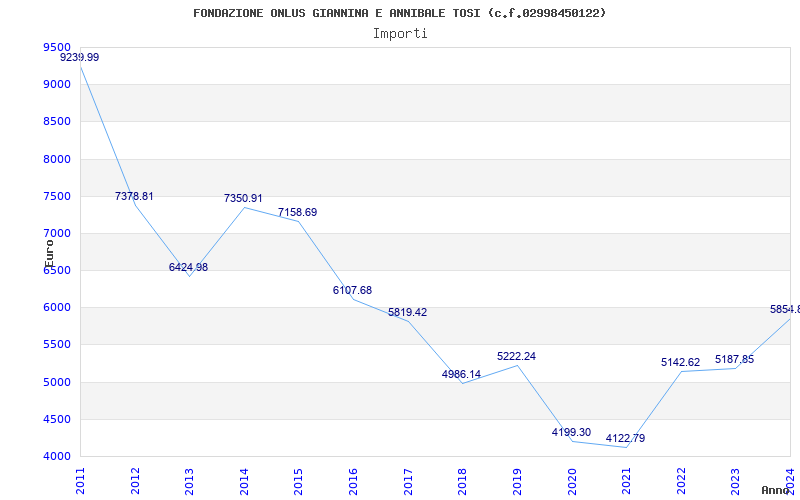
Task: Click the 2019 year axis label
Action: [517, 481]
